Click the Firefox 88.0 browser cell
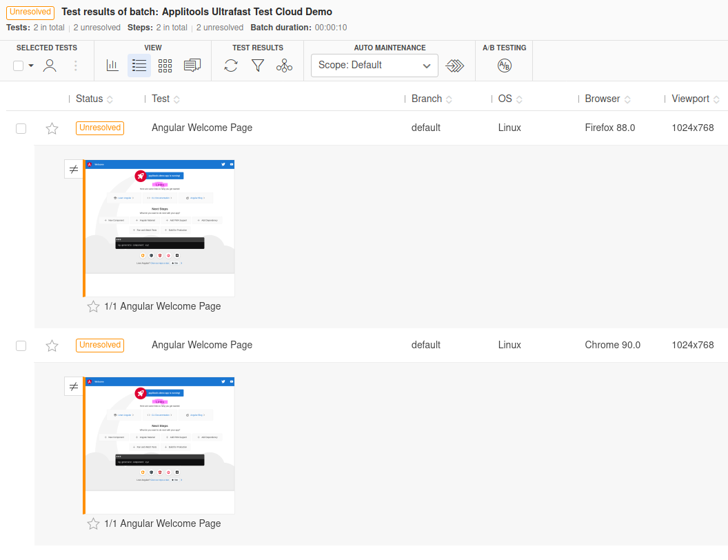Viewport: 728px width, 560px height. pos(610,128)
